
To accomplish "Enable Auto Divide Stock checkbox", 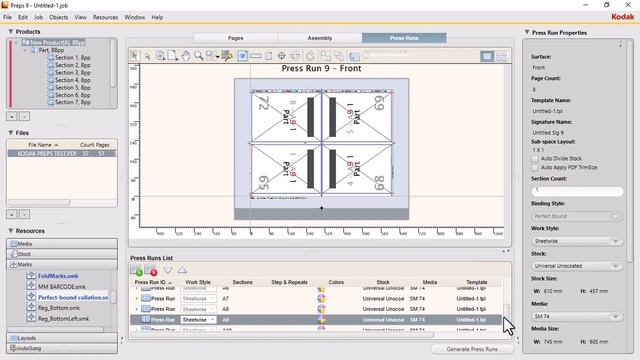I will tap(535, 159).
